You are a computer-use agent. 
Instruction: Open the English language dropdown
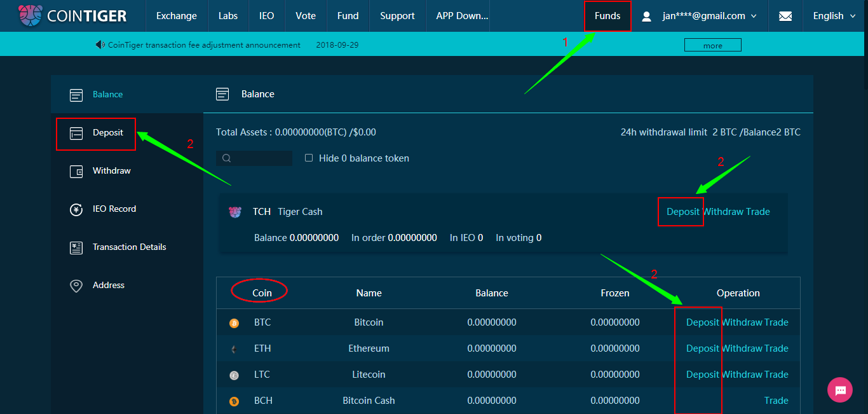tap(835, 16)
